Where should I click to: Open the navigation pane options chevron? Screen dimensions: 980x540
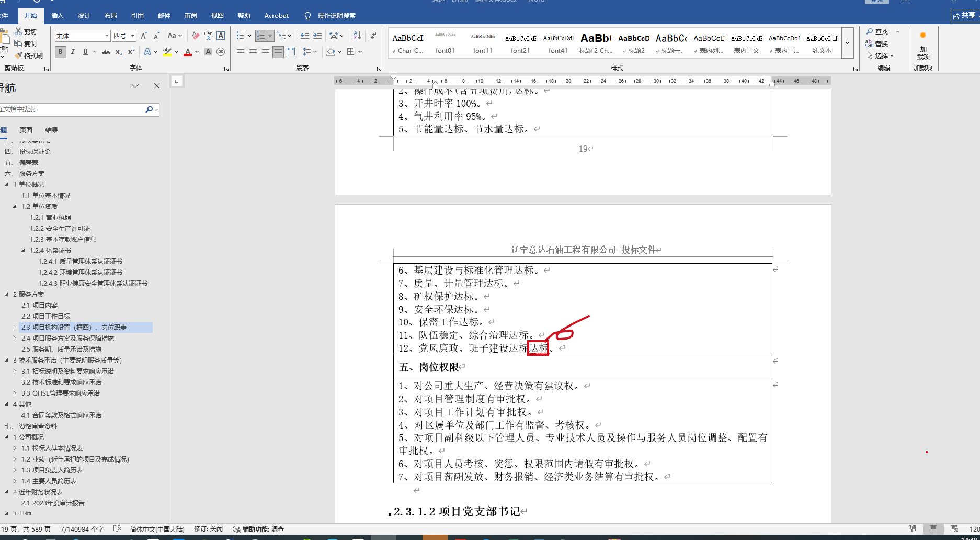pos(135,86)
